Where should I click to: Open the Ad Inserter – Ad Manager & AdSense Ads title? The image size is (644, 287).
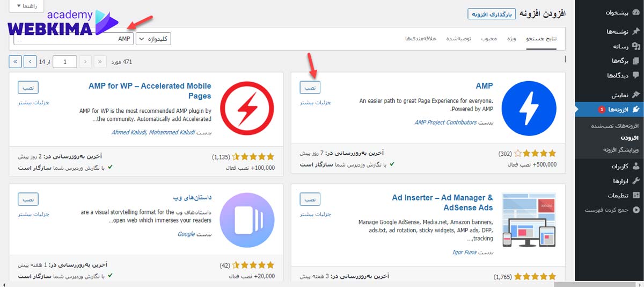pyautogui.click(x=442, y=203)
